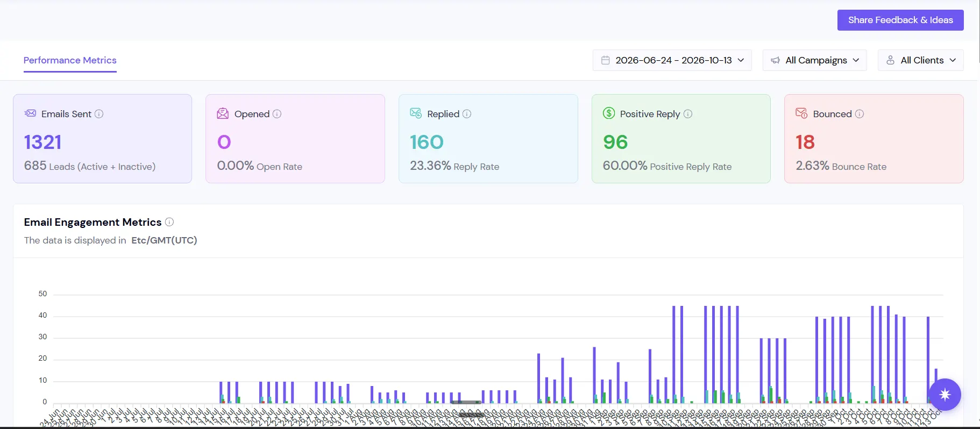
Task: Click the Opened envelope icon
Action: pyautogui.click(x=223, y=113)
